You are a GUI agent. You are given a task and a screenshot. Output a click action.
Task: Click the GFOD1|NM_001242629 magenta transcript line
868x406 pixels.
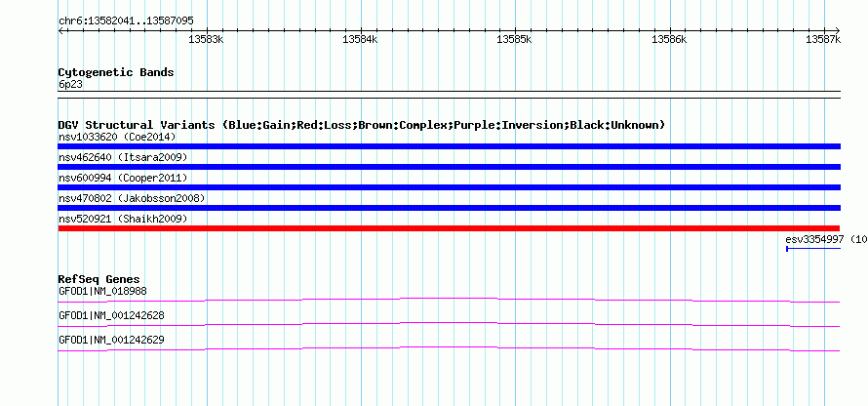point(449,348)
